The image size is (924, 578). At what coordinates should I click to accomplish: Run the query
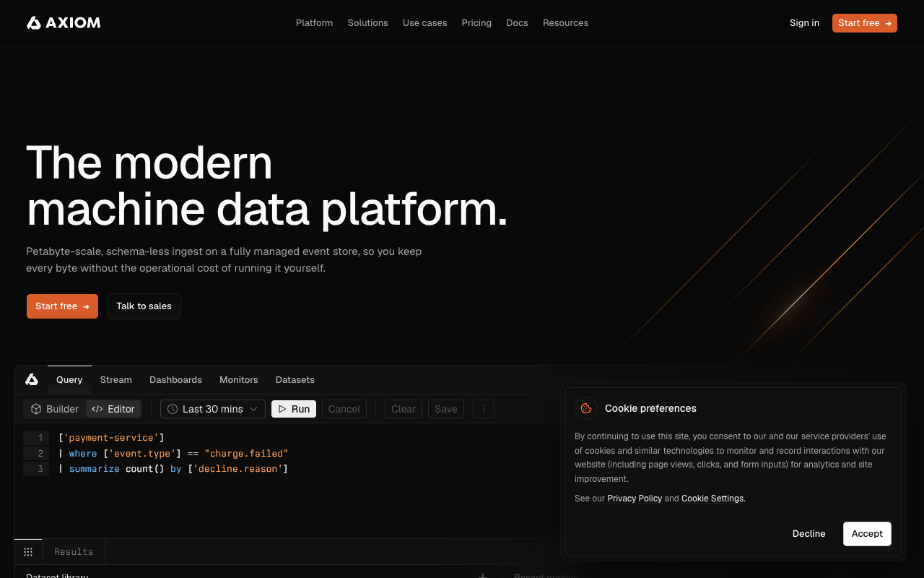point(294,409)
